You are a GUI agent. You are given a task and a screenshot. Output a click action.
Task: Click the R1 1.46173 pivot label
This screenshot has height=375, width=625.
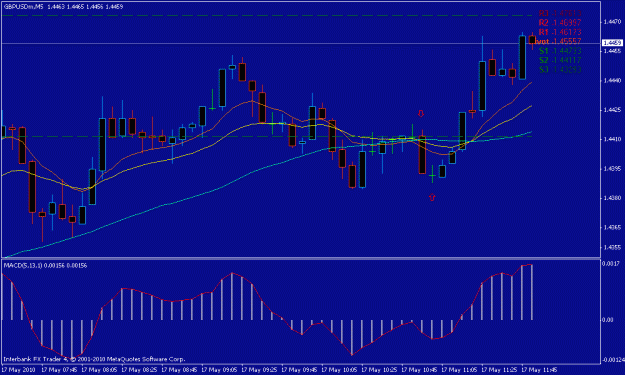[x=560, y=32]
